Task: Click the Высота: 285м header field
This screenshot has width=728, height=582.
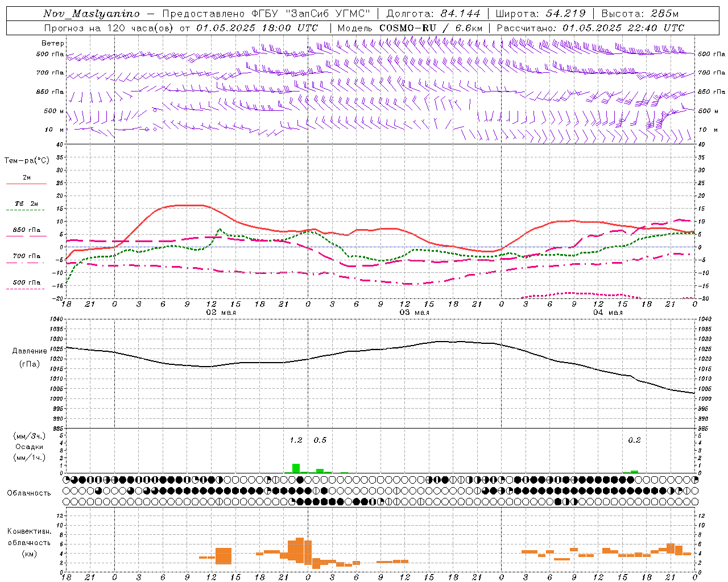Action: point(640,14)
